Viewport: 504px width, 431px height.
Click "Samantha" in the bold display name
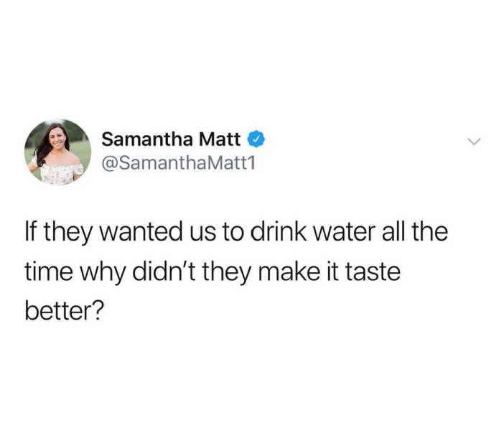tap(147, 139)
